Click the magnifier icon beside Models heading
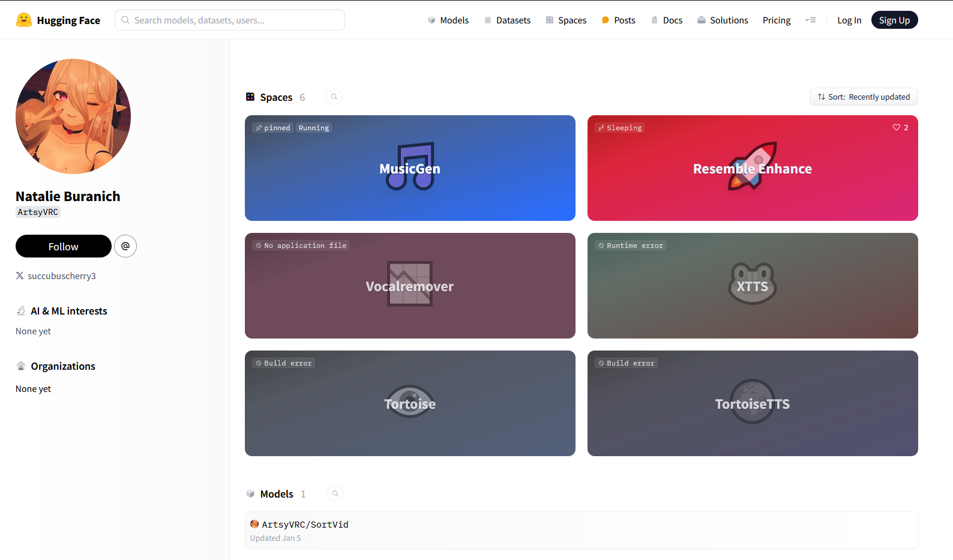This screenshot has width=953, height=560. point(335,493)
